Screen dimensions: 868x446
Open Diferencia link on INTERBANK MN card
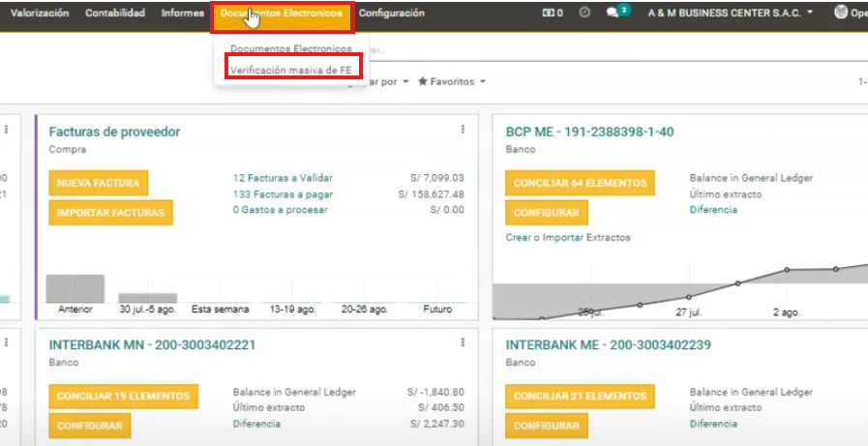[256, 424]
